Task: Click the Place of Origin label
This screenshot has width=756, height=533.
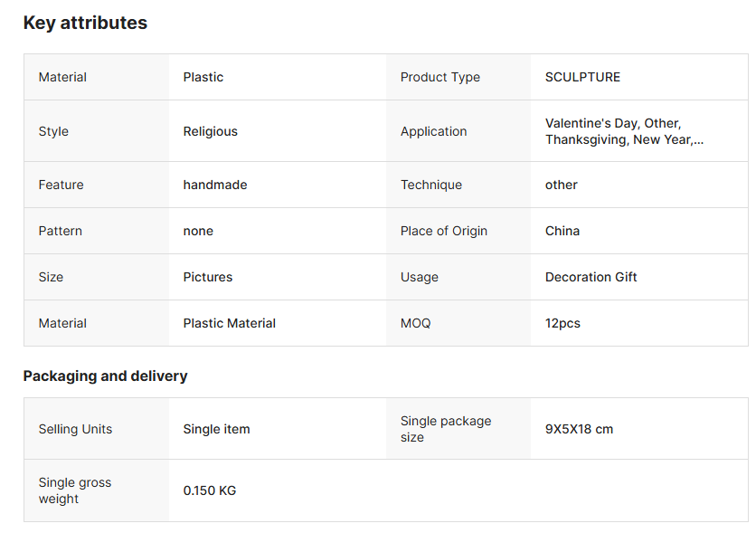Action: pyautogui.click(x=443, y=231)
